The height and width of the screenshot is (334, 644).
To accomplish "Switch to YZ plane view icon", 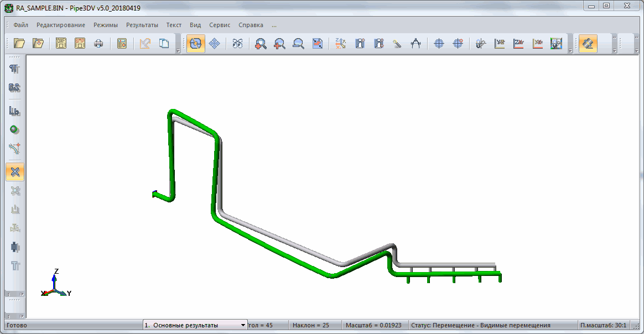I will click(x=500, y=44).
